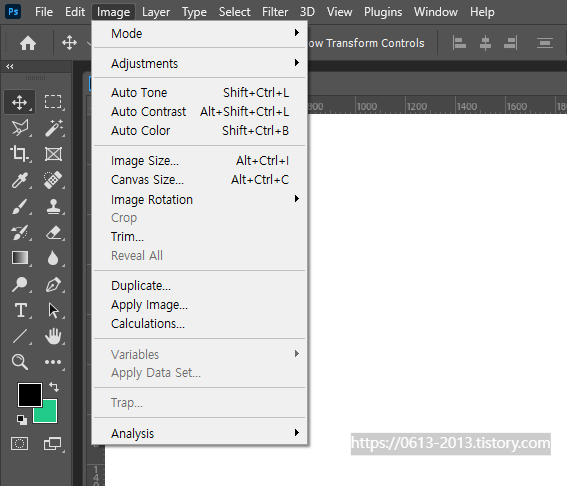Select the Polygonal Lasso tool

(20, 128)
